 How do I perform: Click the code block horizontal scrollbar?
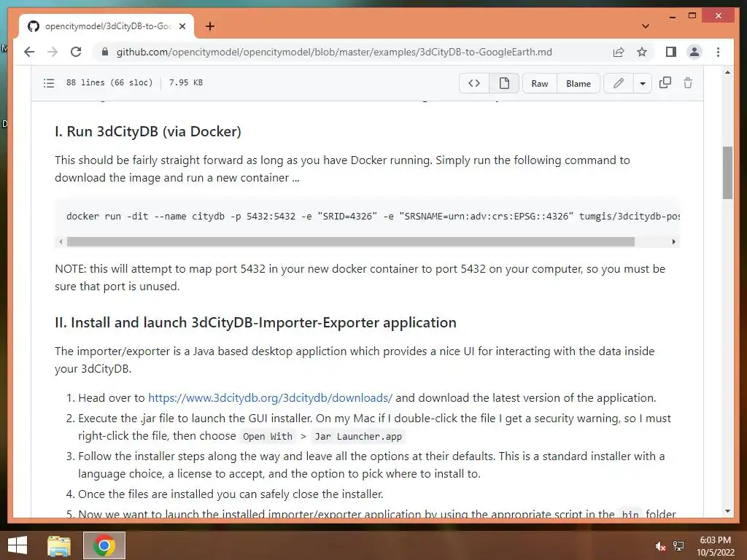(351, 241)
